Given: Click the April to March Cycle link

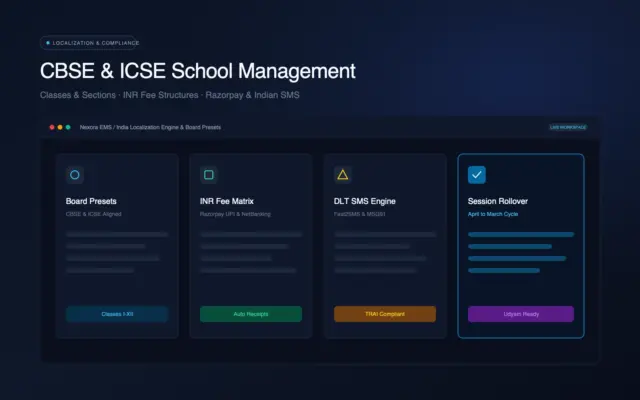Looking at the screenshot, I should coord(493,214).
